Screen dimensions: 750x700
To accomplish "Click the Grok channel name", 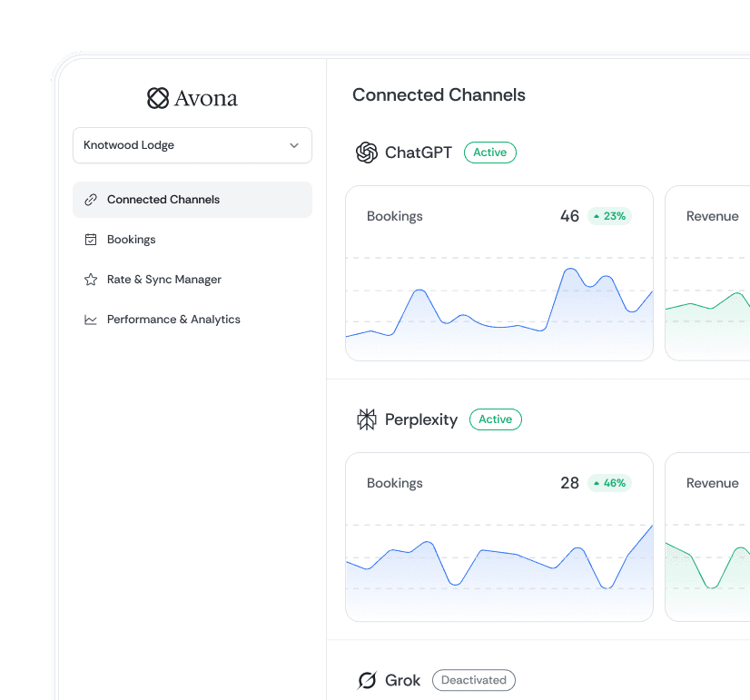I will (x=403, y=680).
